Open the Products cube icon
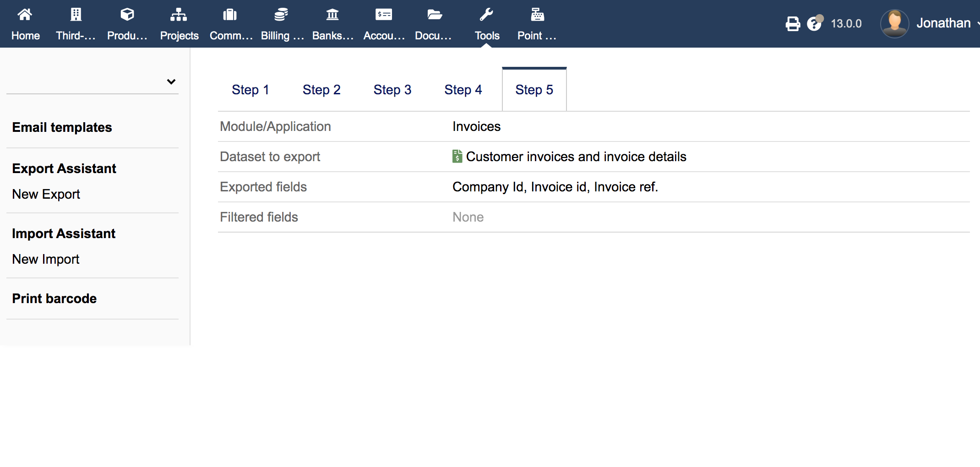Viewport: 980px width, 467px height. tap(127, 15)
